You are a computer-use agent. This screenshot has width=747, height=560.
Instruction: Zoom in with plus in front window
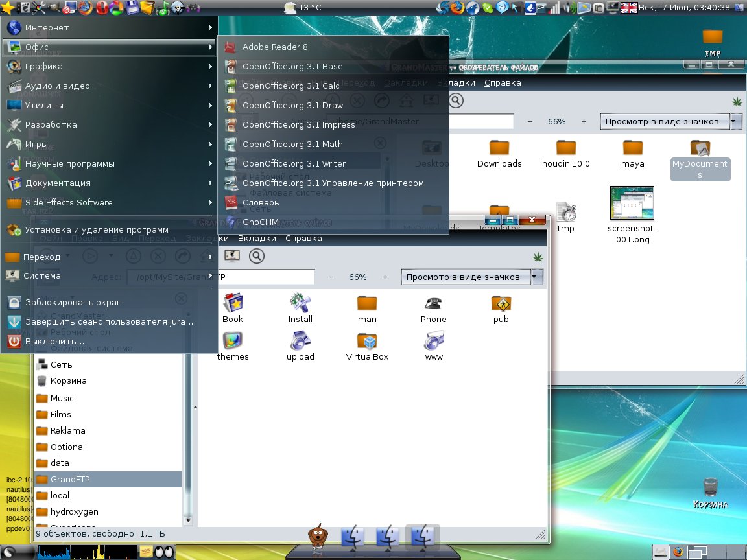point(385,277)
